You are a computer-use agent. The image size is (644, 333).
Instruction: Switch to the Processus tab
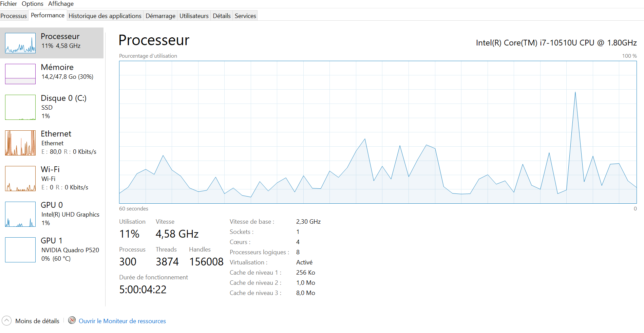[x=14, y=16]
